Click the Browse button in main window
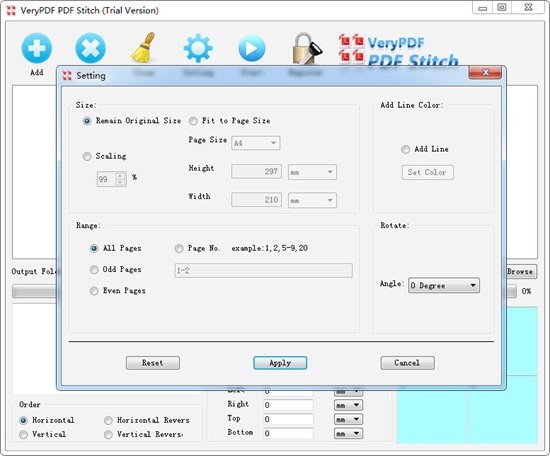 (x=521, y=271)
